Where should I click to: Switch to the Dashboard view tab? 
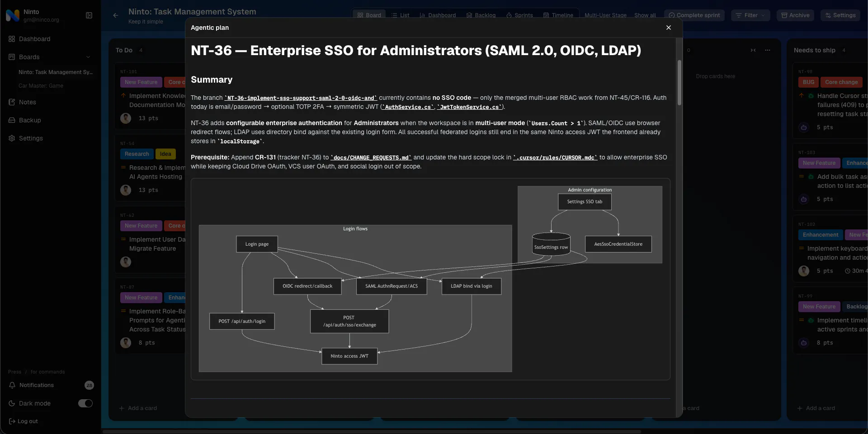click(x=438, y=15)
